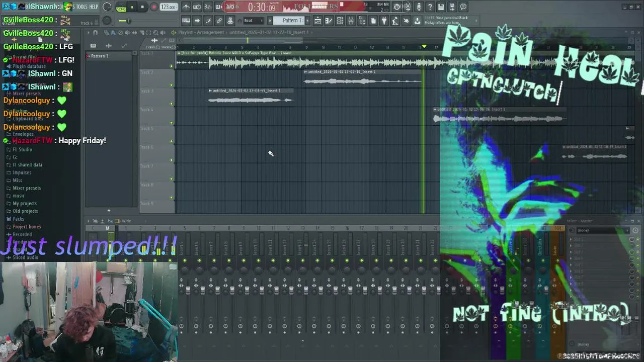Open the mixer Wide layout selector
Screen dimensions: 644x362
[126, 221]
